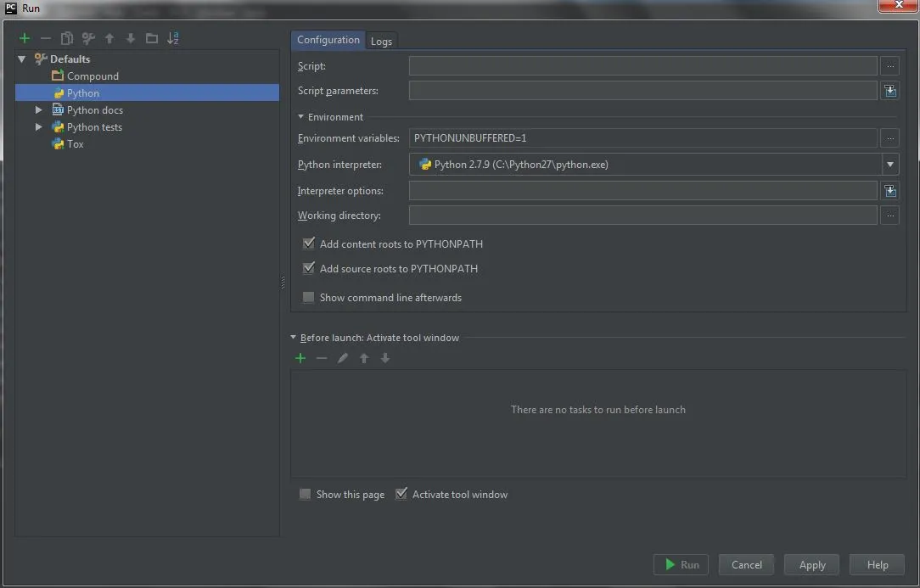Toggle the Activate tool window checkbox
This screenshot has width=920, height=588.
[x=401, y=494]
